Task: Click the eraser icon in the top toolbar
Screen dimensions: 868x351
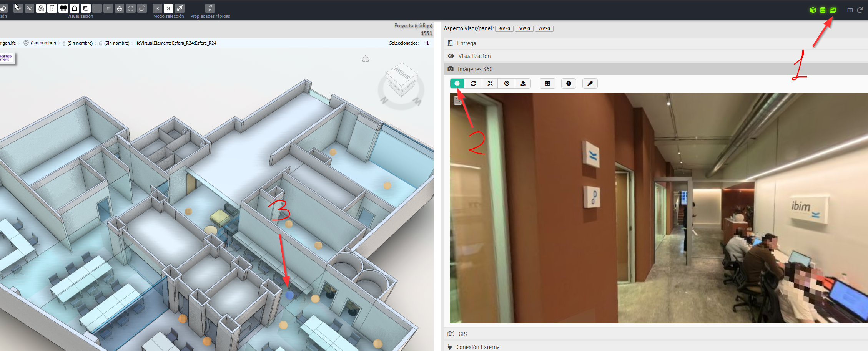Action: 3,8
